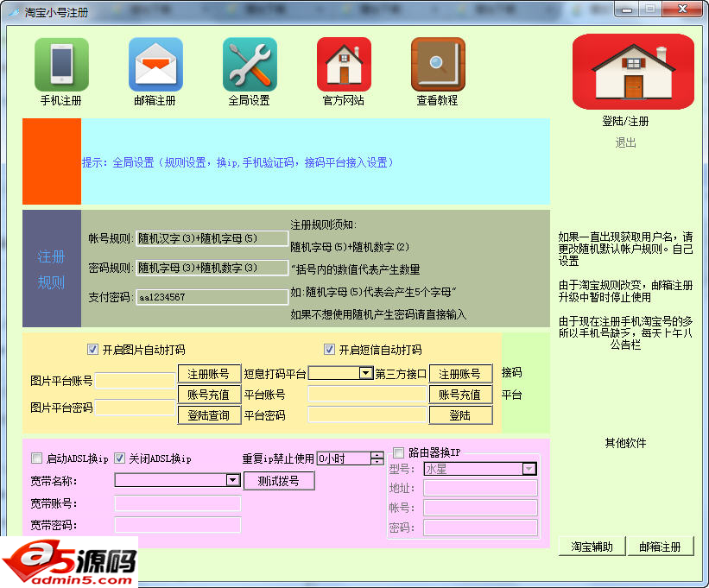
Task: Open the 查看教程 book icon
Action: pos(438,65)
